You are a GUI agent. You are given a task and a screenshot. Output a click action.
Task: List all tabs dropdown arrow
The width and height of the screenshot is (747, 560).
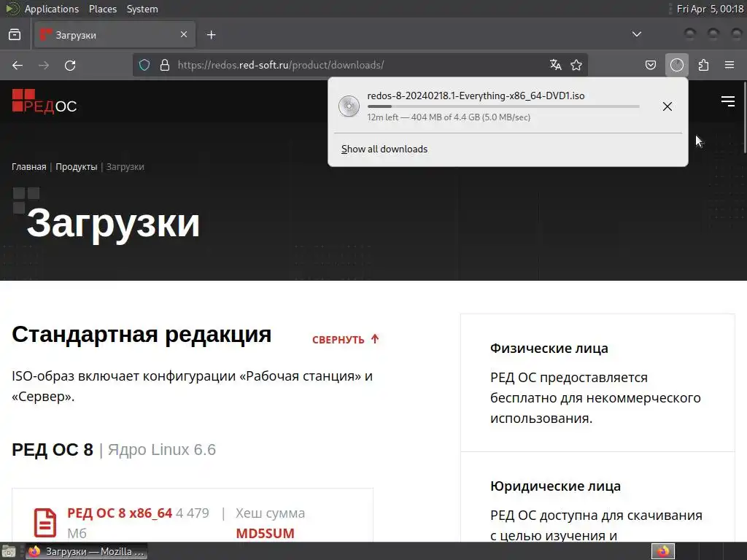(636, 34)
